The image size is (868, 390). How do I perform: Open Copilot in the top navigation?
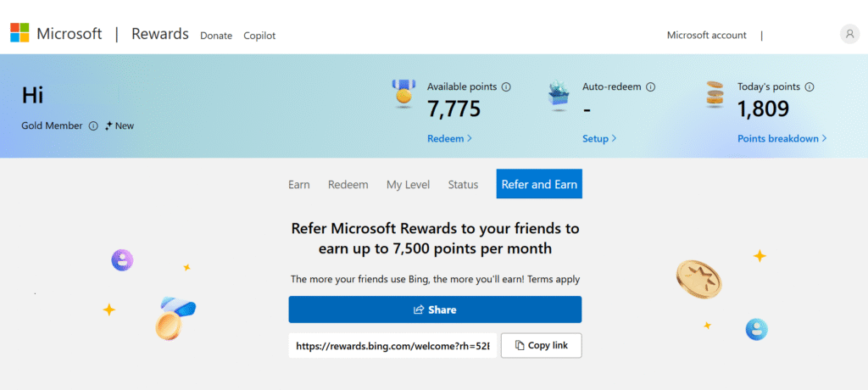[x=259, y=36]
